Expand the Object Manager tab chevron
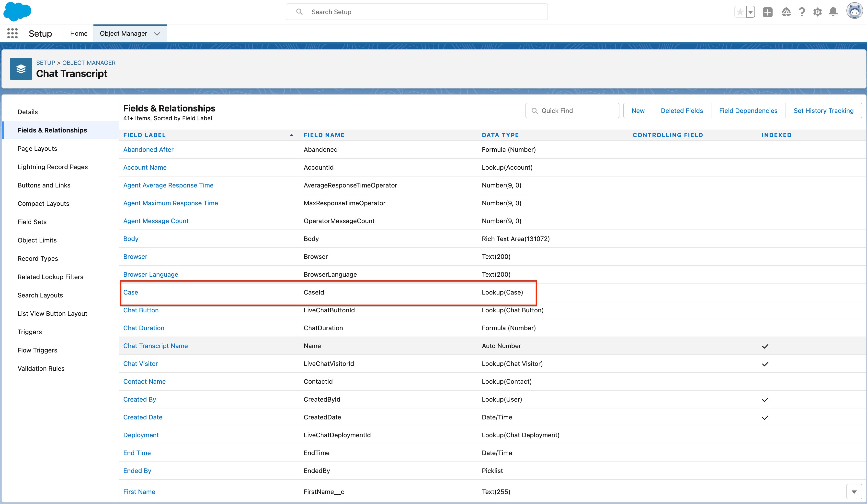The width and height of the screenshot is (867, 504). [x=157, y=34]
